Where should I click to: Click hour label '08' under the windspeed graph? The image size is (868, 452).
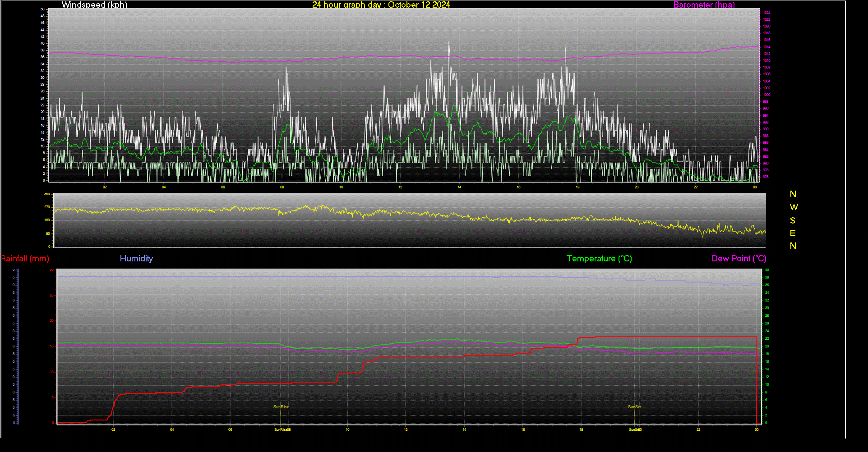tap(282, 187)
